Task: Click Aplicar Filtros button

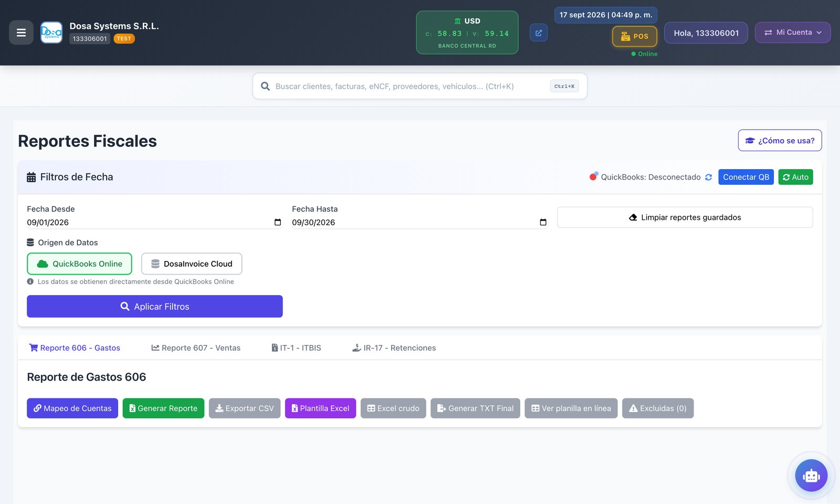Action: pyautogui.click(x=155, y=306)
